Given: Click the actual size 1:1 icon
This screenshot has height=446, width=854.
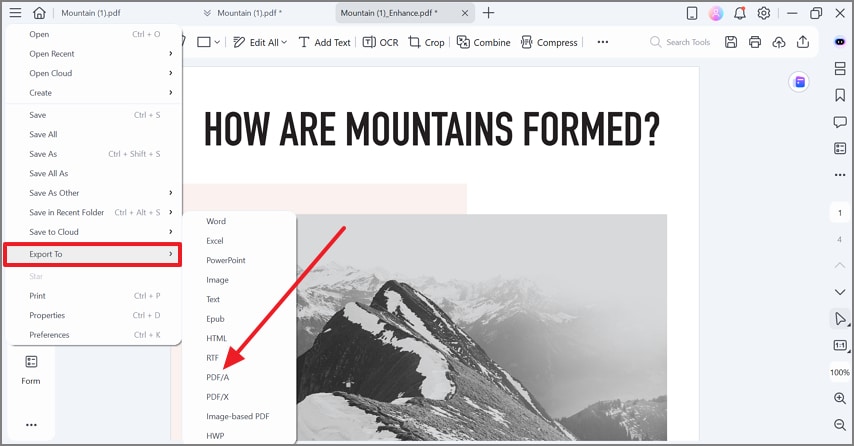Looking at the screenshot, I should tap(840, 345).
